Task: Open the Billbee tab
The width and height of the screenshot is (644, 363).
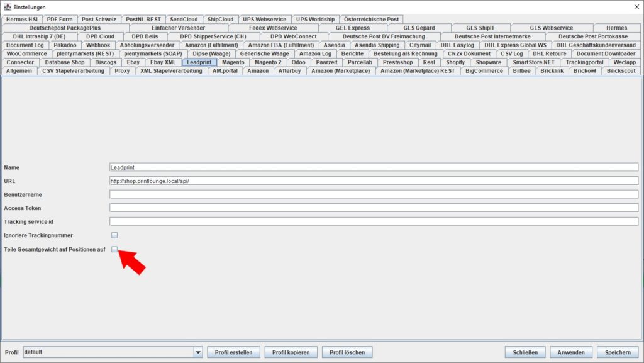Action: point(521,70)
